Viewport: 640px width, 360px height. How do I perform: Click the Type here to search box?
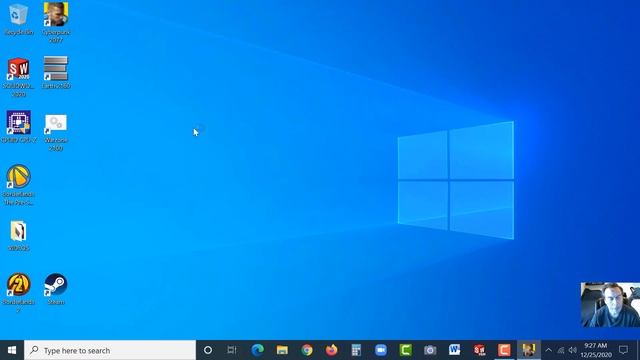click(110, 350)
